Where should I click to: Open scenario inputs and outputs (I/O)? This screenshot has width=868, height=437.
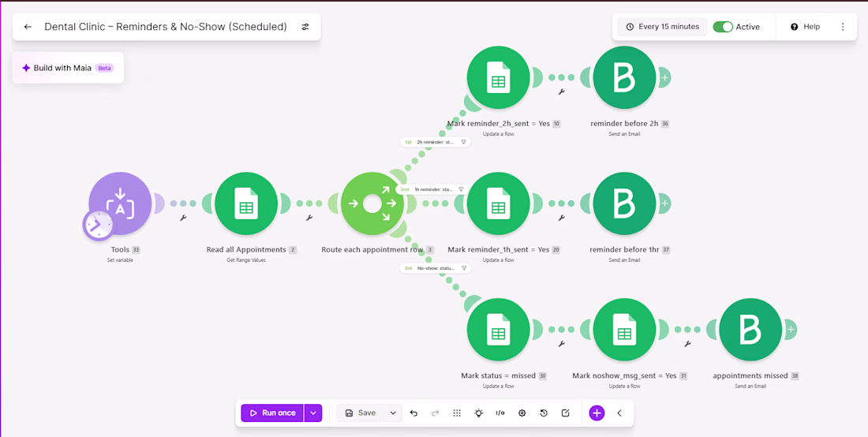[x=499, y=413]
